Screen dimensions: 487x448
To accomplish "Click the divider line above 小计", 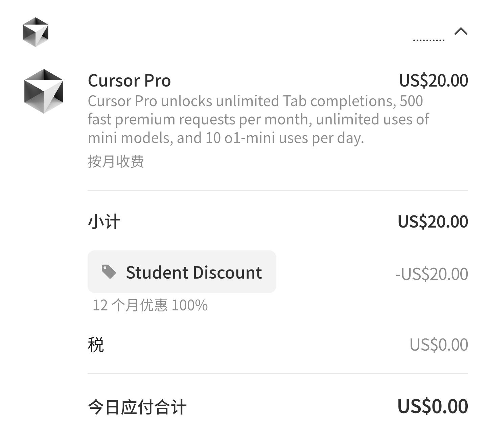I will click(277, 190).
